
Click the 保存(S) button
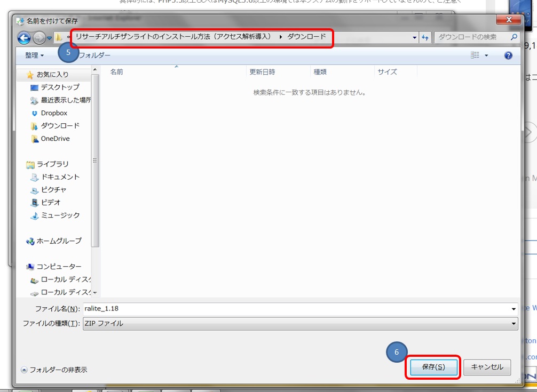pyautogui.click(x=433, y=367)
